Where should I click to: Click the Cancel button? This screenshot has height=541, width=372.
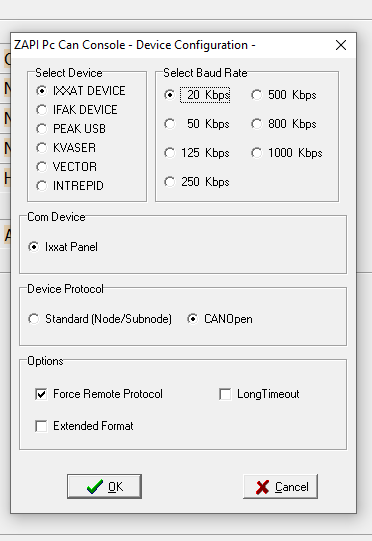click(281, 486)
